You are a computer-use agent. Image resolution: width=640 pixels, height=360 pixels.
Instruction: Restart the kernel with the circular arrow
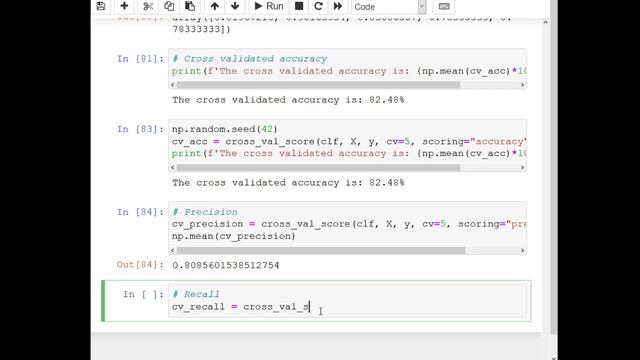click(x=318, y=6)
